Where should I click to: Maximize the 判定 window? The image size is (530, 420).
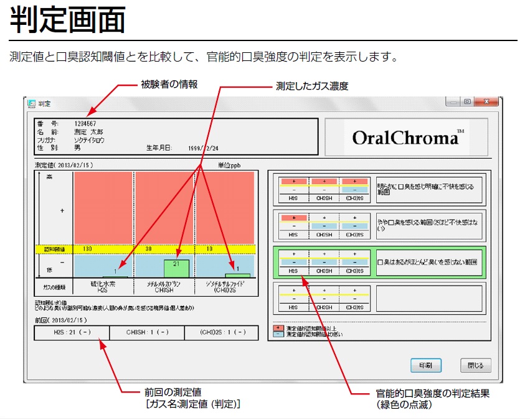[466, 102]
